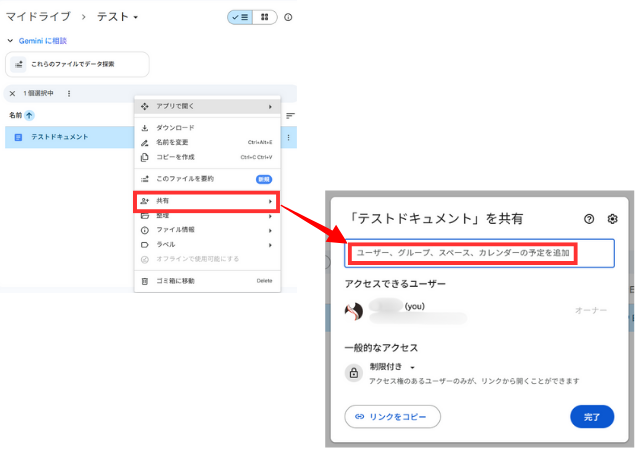Click これらのファイルでデータ探索 suggestion
This screenshot has width=640, height=450.
[77, 64]
